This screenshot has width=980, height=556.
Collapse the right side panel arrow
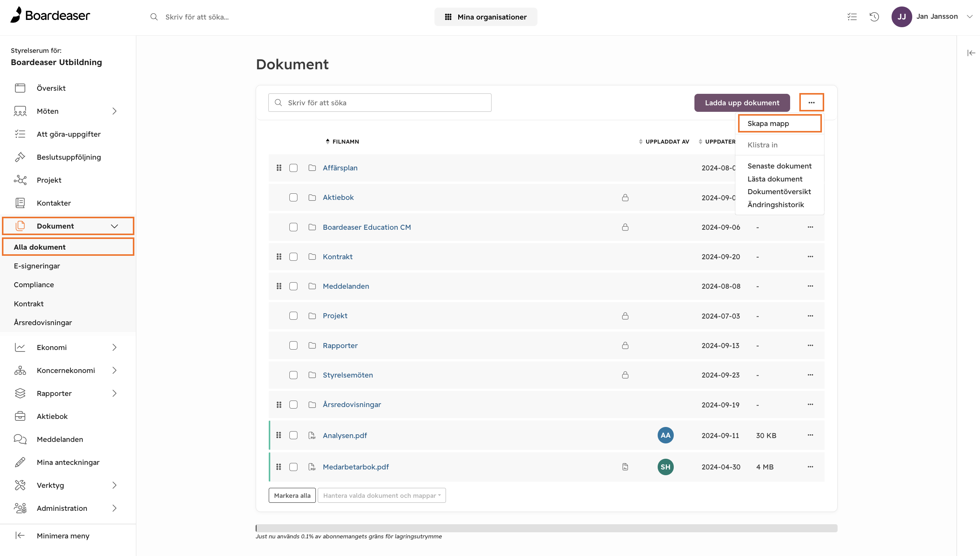point(971,53)
